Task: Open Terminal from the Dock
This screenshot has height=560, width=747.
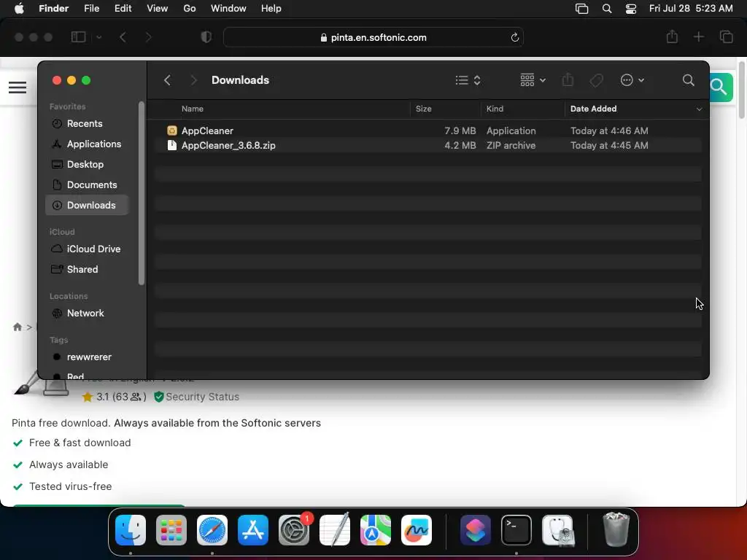Action: coord(516,530)
